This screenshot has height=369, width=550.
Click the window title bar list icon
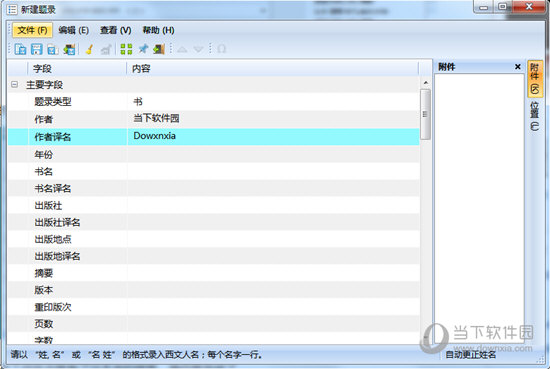12,9
